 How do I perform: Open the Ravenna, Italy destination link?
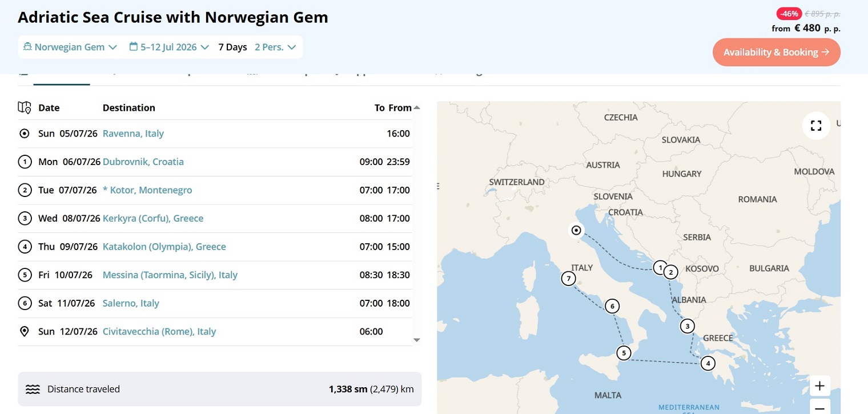coord(133,134)
